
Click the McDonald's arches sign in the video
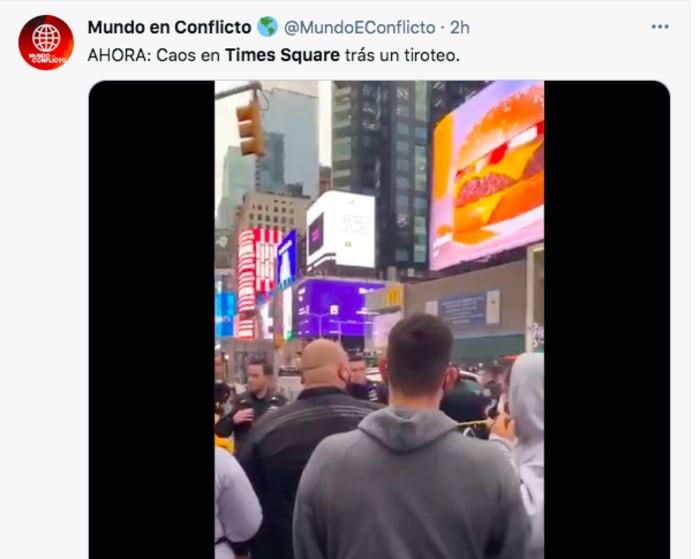click(394, 296)
